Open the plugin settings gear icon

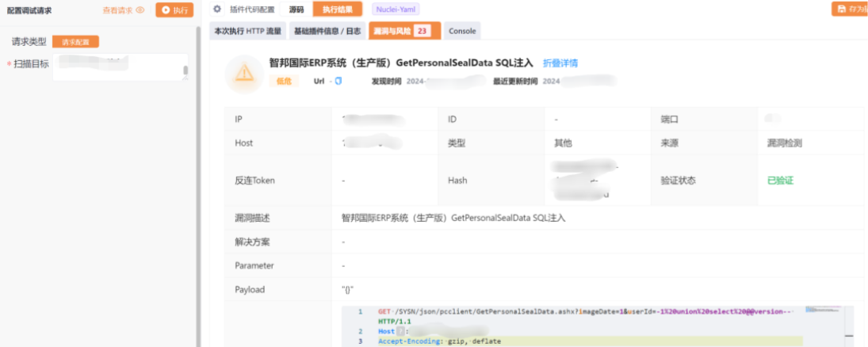[217, 9]
